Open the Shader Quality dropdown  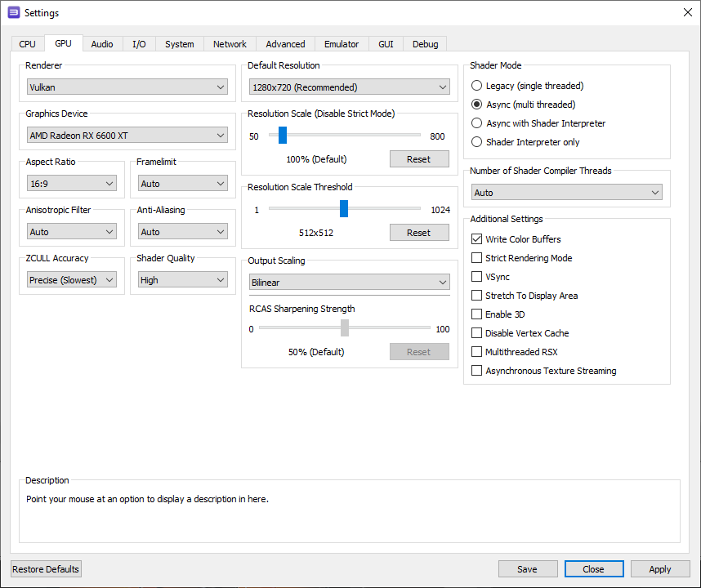pos(182,279)
